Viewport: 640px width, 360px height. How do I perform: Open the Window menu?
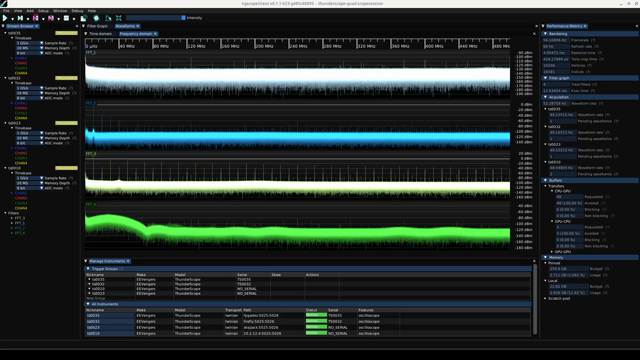pyautogui.click(x=60, y=11)
